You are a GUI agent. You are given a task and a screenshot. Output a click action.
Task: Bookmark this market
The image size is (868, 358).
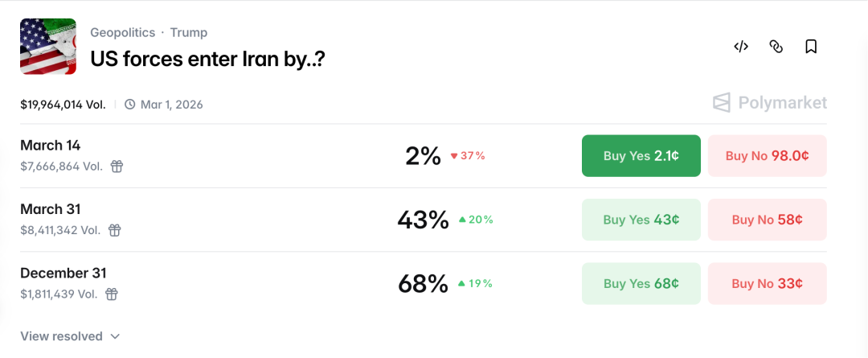point(811,47)
